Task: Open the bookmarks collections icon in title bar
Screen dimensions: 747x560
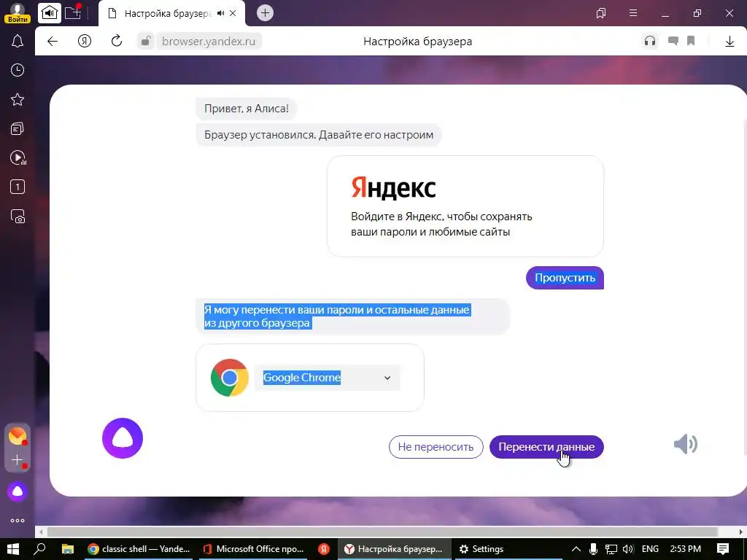Action: pos(601,13)
